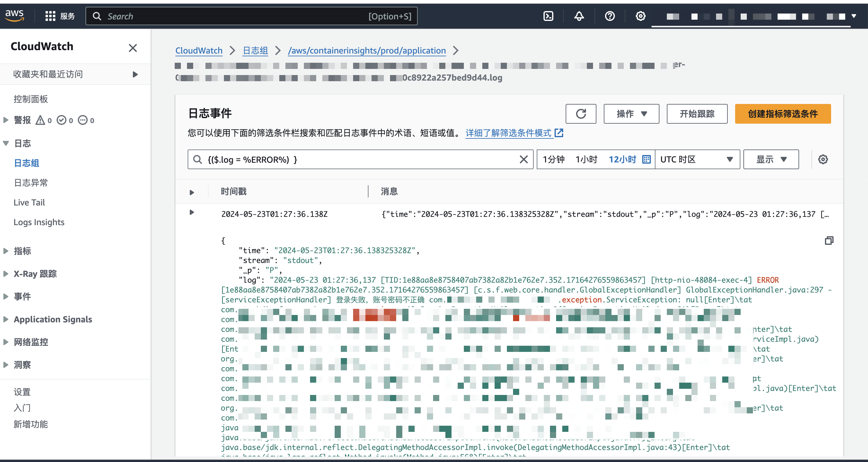This screenshot has height=462, width=868.
Task: Select the 12小时 time range
Action: (622, 159)
